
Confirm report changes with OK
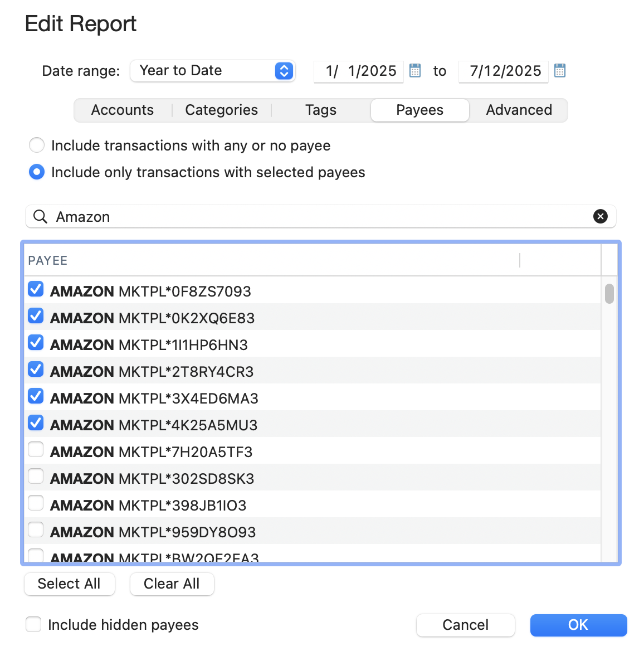point(578,625)
